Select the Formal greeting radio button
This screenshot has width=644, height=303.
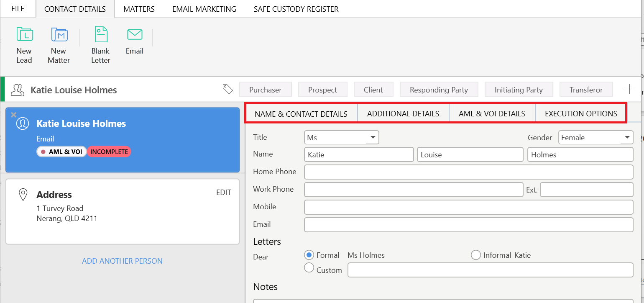pos(309,255)
